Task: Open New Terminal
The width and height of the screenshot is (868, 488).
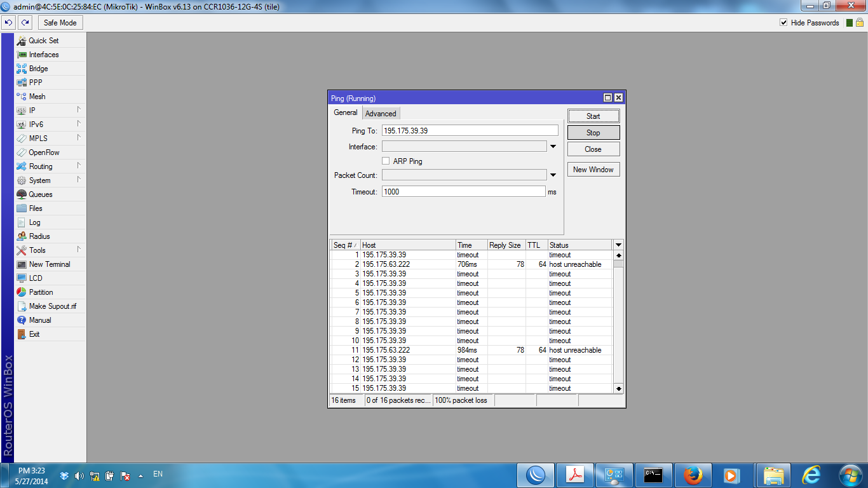Action: (50, 264)
